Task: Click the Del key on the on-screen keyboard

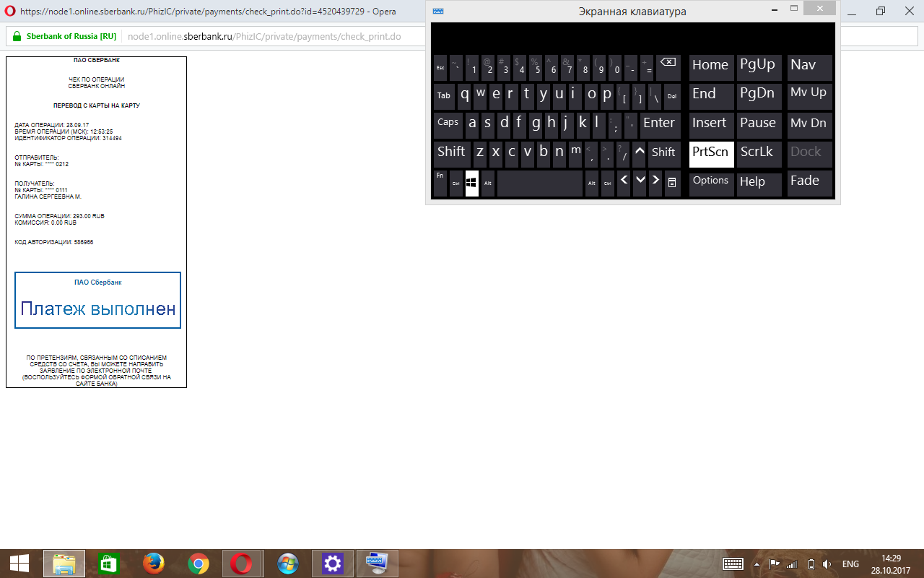Action: tap(672, 97)
